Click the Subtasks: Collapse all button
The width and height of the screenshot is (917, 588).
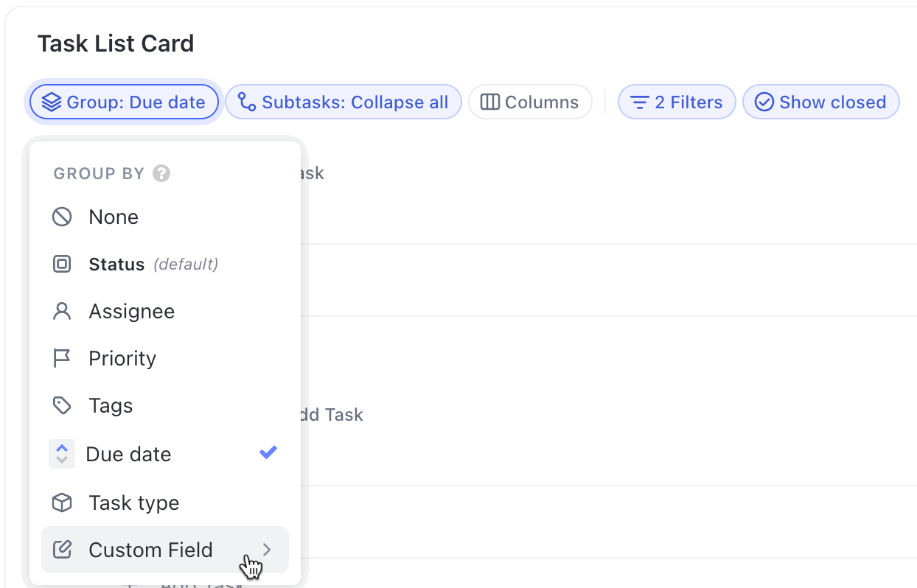(x=343, y=102)
